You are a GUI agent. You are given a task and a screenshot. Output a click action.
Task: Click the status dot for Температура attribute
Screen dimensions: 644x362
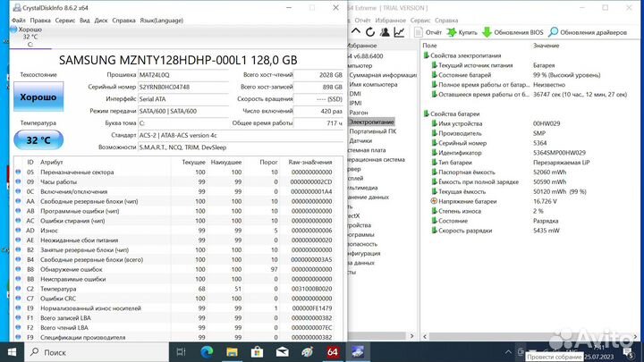[18, 289]
